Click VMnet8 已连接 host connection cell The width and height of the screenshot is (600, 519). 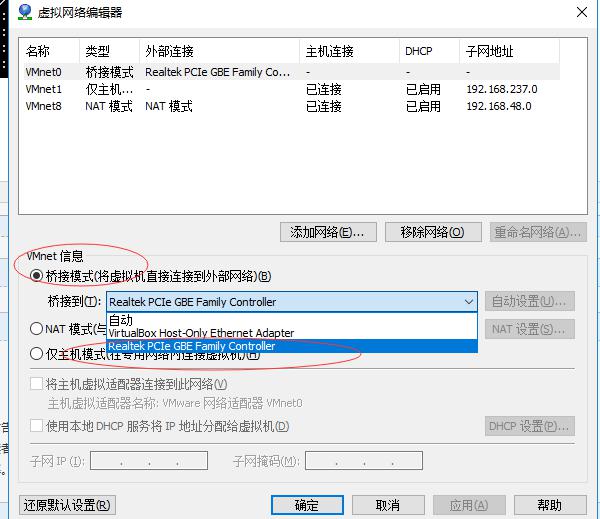point(324,106)
